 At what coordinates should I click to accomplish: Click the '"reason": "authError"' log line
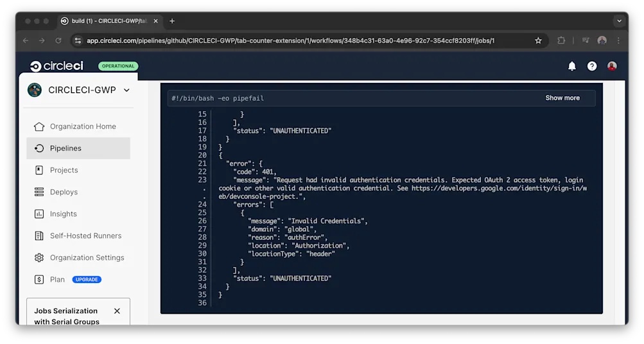tap(288, 237)
